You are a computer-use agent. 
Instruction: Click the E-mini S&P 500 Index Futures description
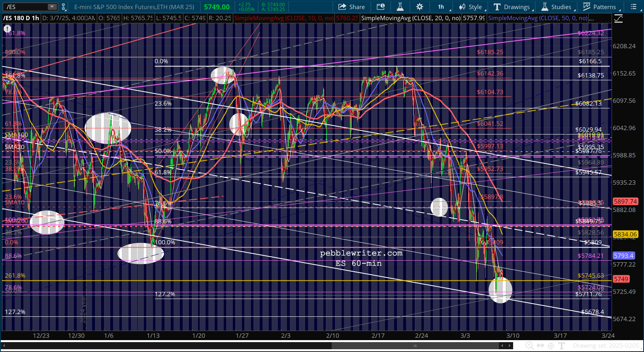point(134,7)
